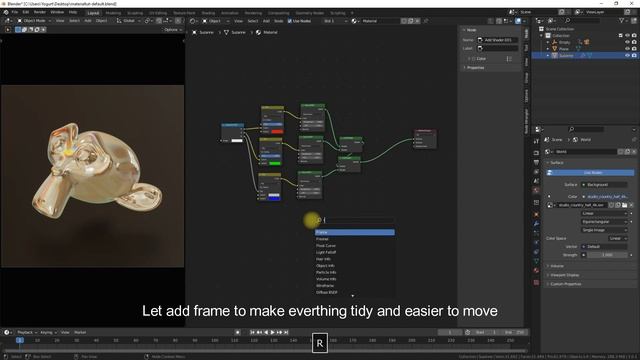Viewport: 640px width, 360px height.
Task: Open the File menu
Action: pyautogui.click(x=15, y=12)
